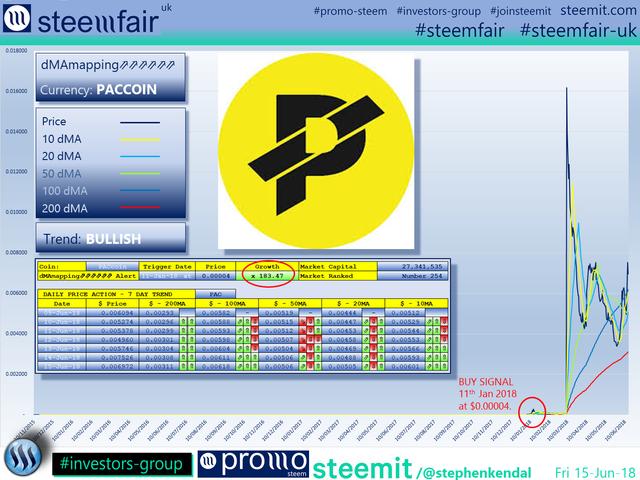Screen dimensions: 640x480
Task: Click the black #investors-group badge in the footer
Action: 122,464
